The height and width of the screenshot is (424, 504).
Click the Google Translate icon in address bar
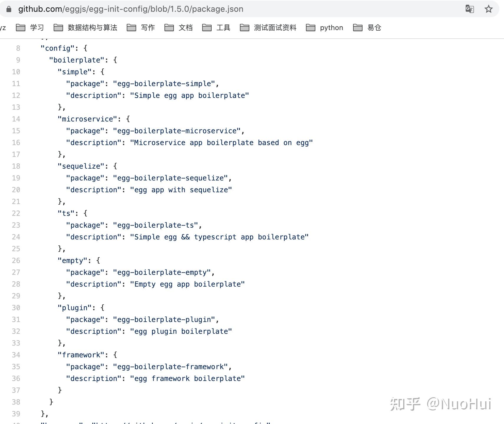click(x=470, y=9)
